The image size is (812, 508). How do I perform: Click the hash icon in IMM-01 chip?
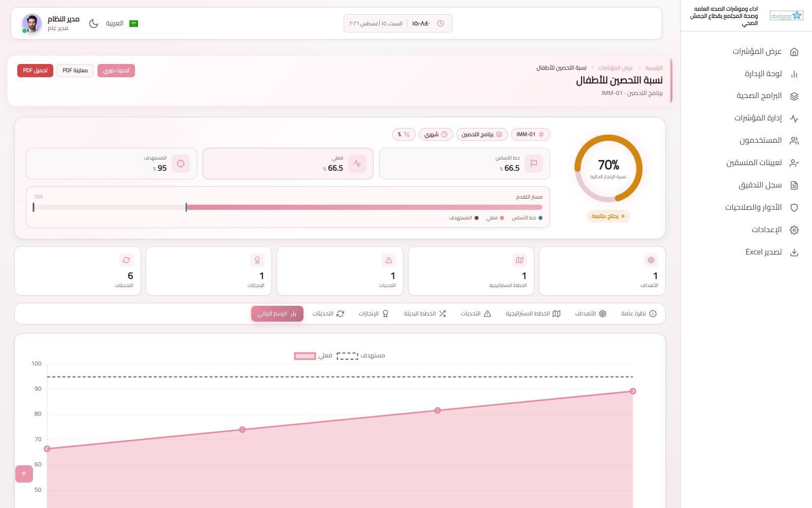[x=541, y=135]
